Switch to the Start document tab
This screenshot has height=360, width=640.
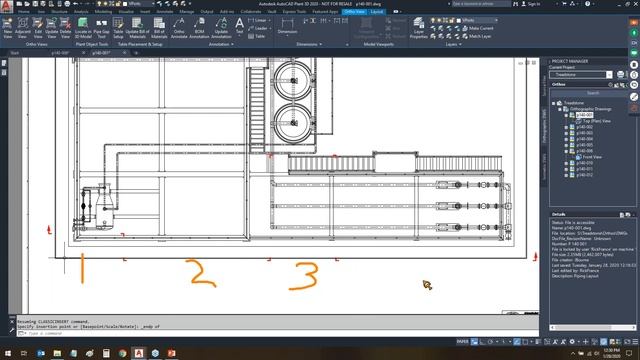(x=15, y=53)
